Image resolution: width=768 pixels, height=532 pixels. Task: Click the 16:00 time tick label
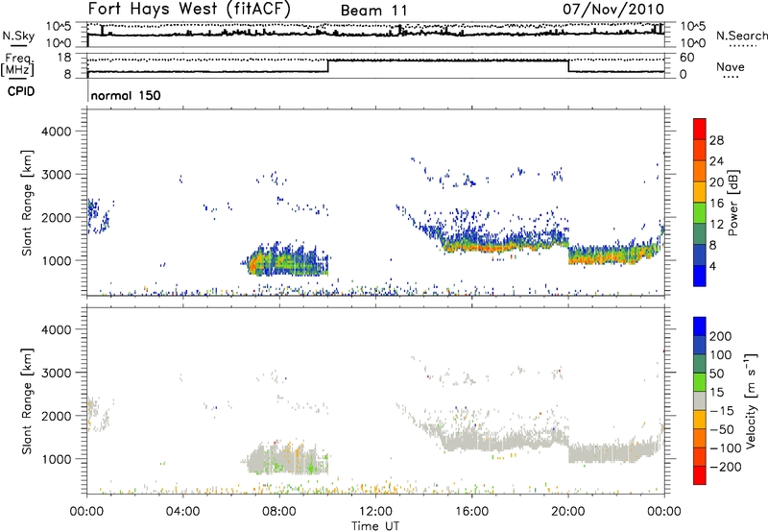[471, 512]
